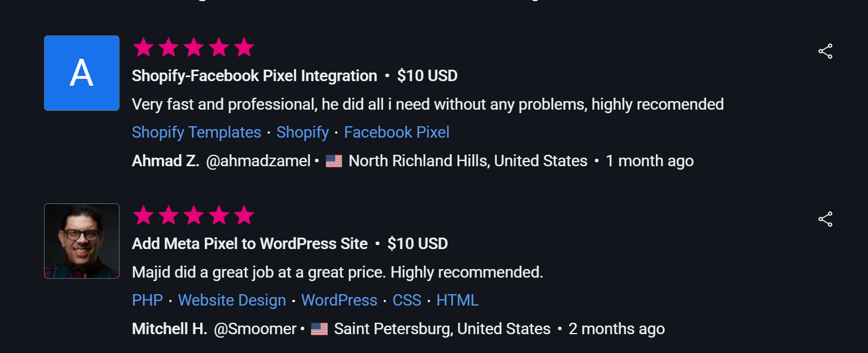Click the CSS skill link
Screen dimensions: 868x353
[x=407, y=300]
